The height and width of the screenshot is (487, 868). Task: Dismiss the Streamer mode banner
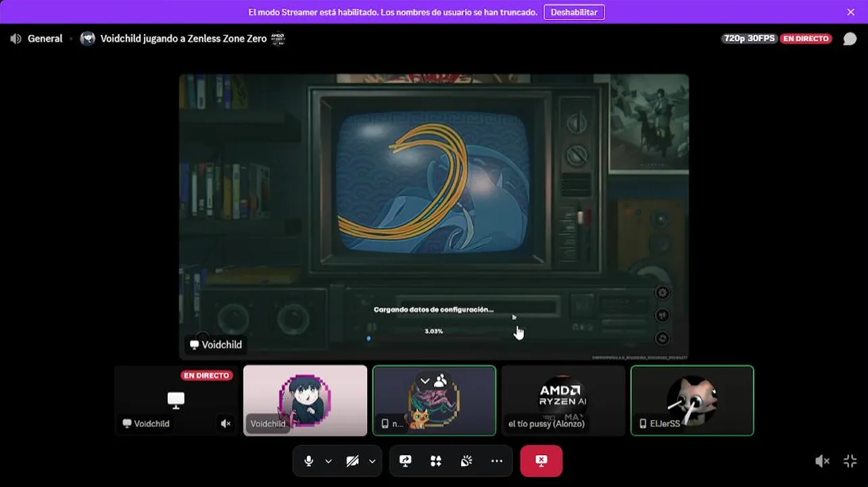(x=850, y=12)
